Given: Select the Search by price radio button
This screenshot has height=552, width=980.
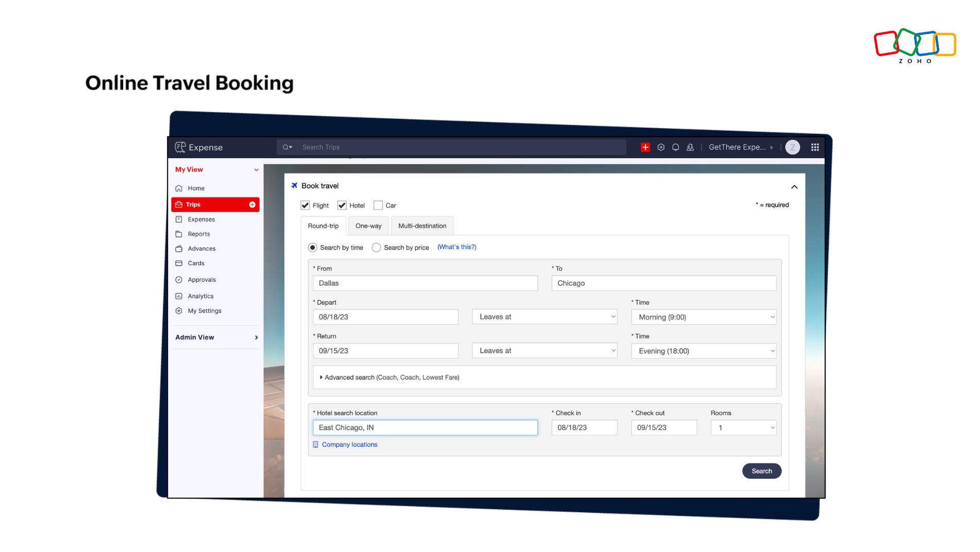Looking at the screenshot, I should (x=376, y=247).
